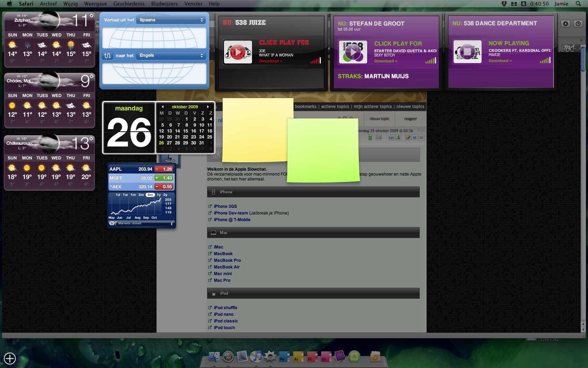Click the translation source text field
The width and height of the screenshot is (588, 368).
154,38
